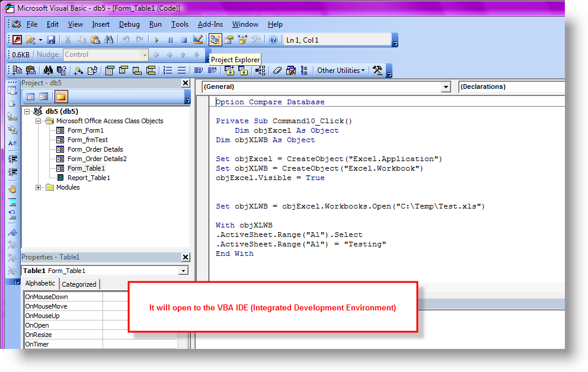This screenshot has width=588, height=372.
Task: Enable the Toggle Folders view
Action: coord(61,97)
